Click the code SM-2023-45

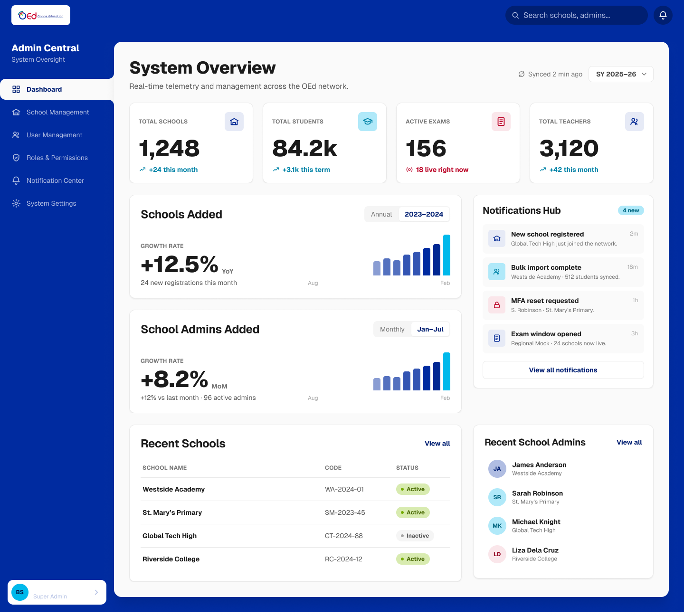[x=345, y=512]
